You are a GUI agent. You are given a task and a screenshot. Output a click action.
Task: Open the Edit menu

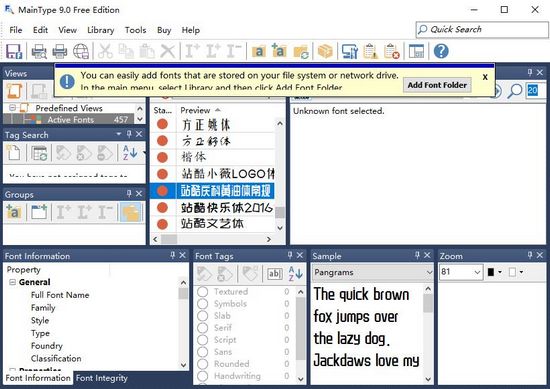[x=40, y=30]
